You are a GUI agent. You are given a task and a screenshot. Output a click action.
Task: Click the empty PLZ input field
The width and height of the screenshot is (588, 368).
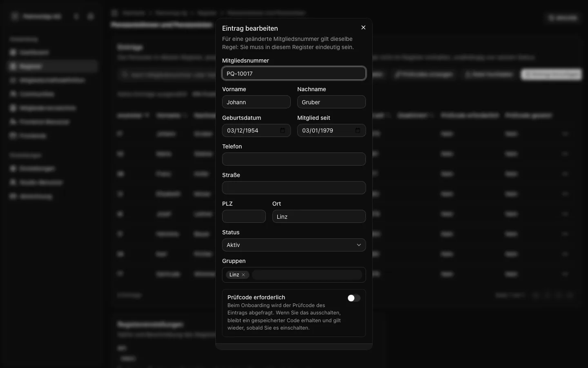pyautogui.click(x=244, y=216)
